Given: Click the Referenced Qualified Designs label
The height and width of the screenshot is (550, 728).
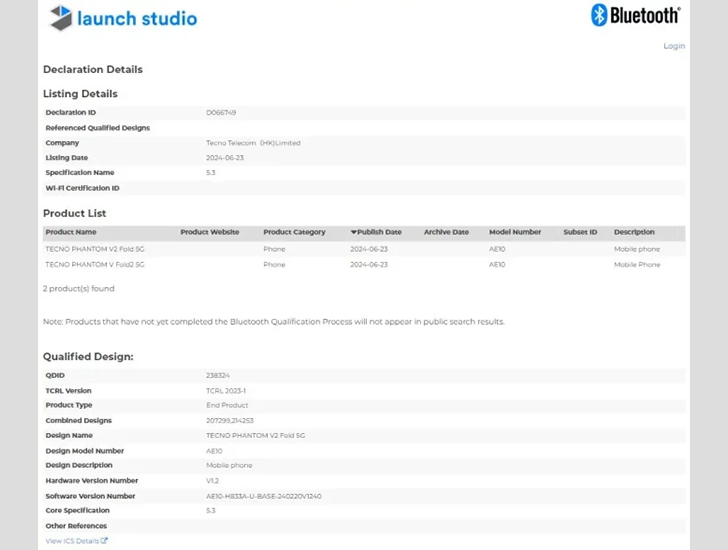Looking at the screenshot, I should pos(98,128).
